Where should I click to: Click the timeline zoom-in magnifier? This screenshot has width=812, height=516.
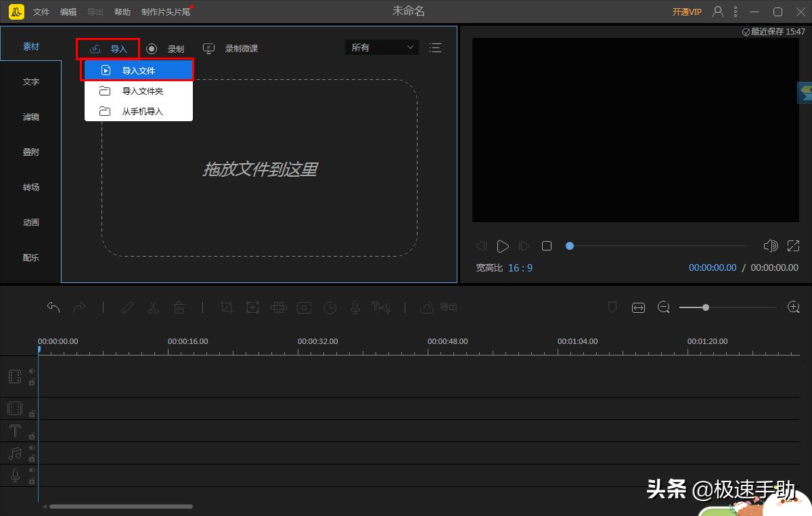click(x=793, y=307)
